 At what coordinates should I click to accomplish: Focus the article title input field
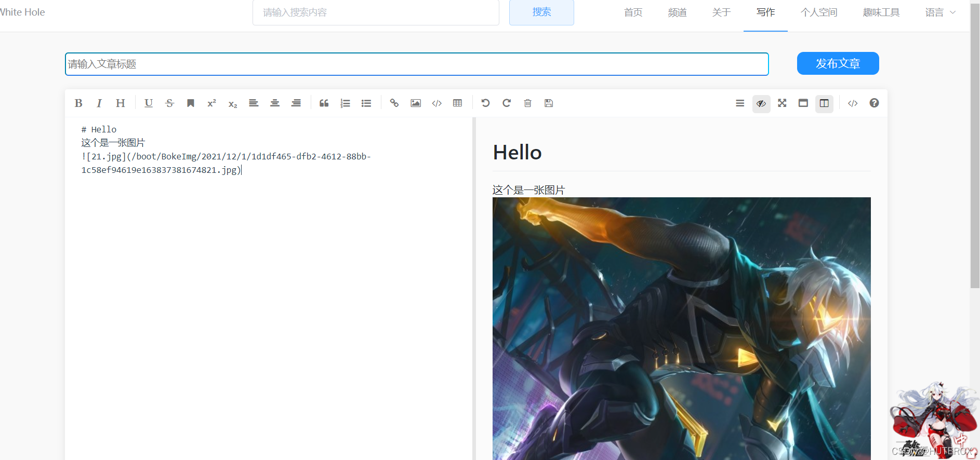pyautogui.click(x=417, y=64)
